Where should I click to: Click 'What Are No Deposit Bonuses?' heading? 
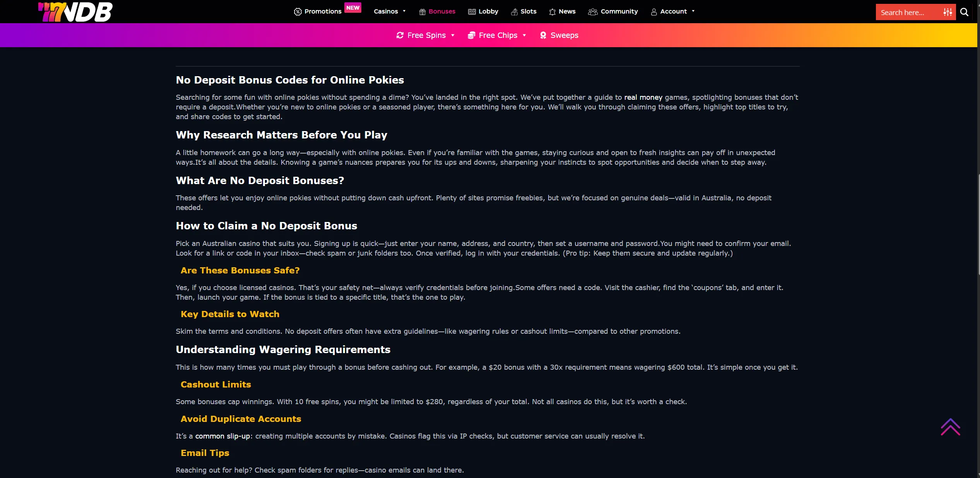pos(260,181)
